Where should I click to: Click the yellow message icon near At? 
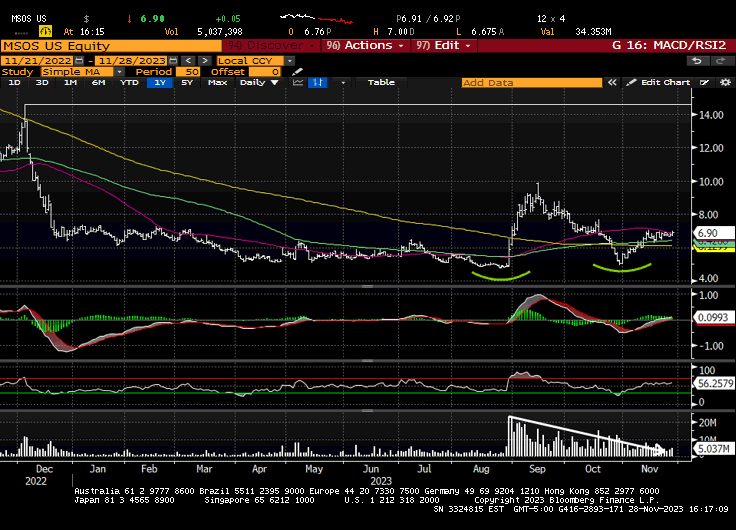46,31
